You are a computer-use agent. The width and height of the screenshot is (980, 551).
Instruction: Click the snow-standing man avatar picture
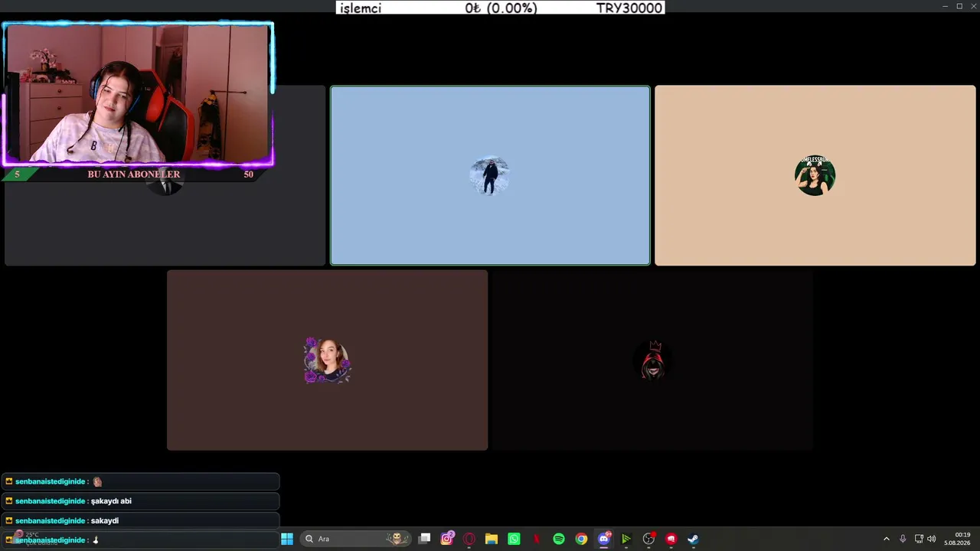coord(490,175)
